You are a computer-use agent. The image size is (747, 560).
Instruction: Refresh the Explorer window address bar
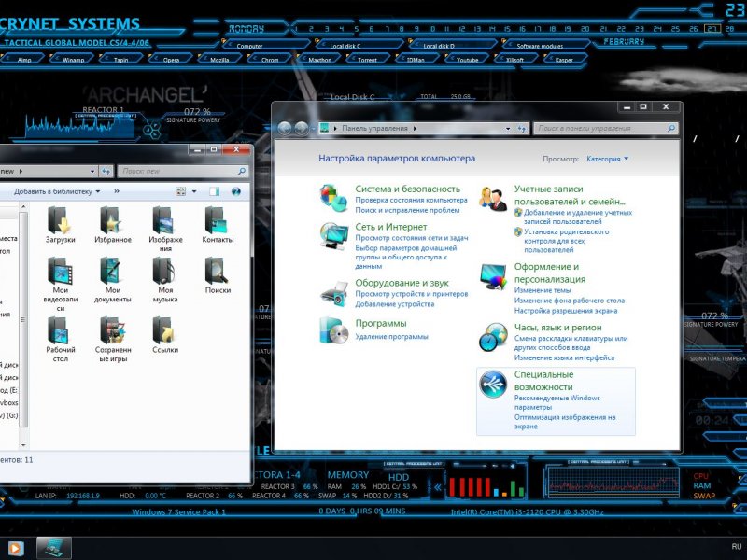106,171
